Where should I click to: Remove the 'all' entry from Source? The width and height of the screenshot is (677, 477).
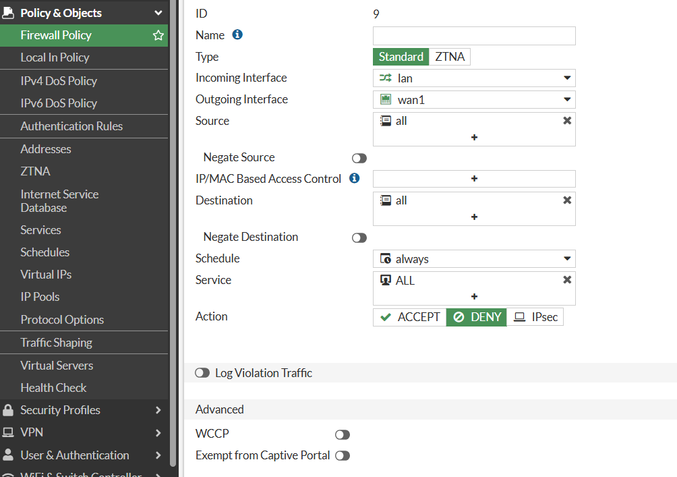pos(567,121)
